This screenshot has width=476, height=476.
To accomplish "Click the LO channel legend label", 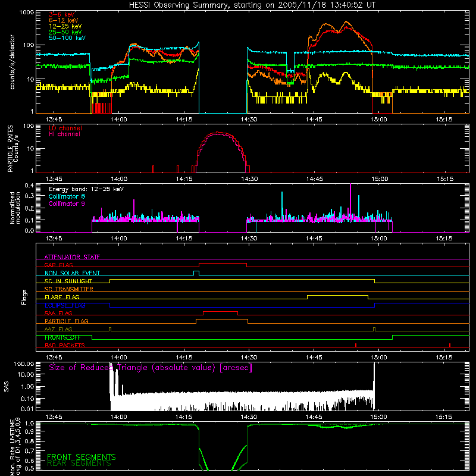I will point(65,128).
